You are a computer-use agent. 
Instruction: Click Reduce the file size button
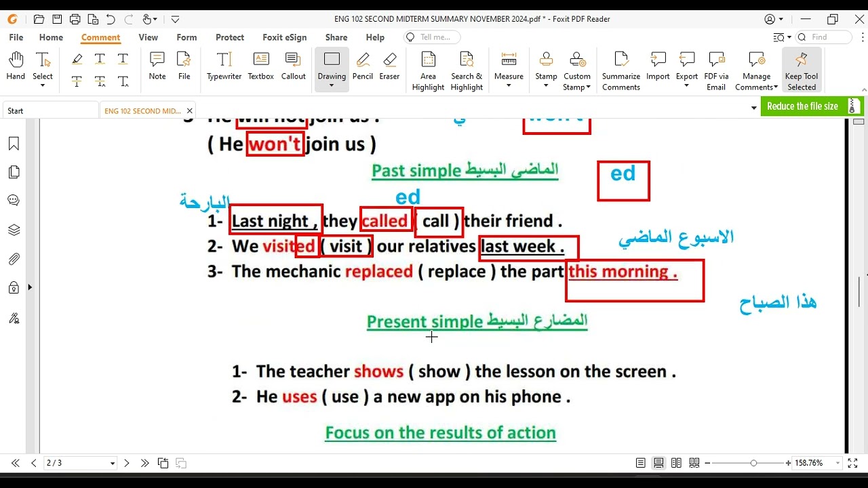tap(811, 106)
